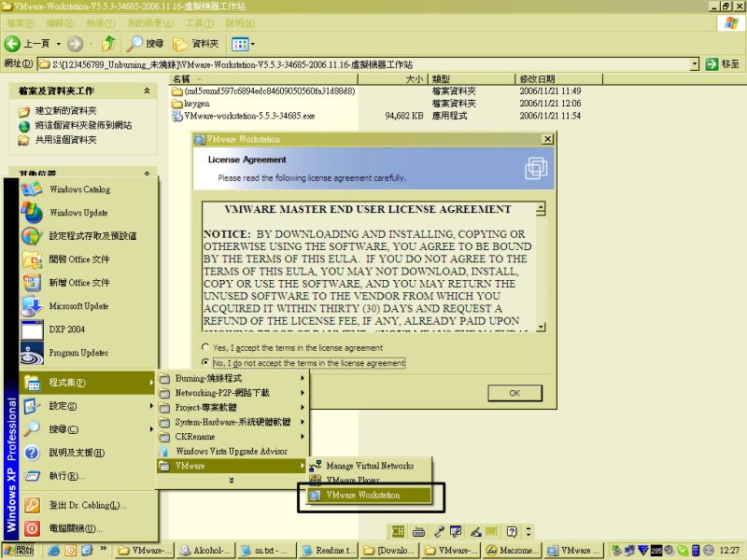Click the license text scroll down arrow
This screenshot has width=747, height=560.
[x=541, y=326]
